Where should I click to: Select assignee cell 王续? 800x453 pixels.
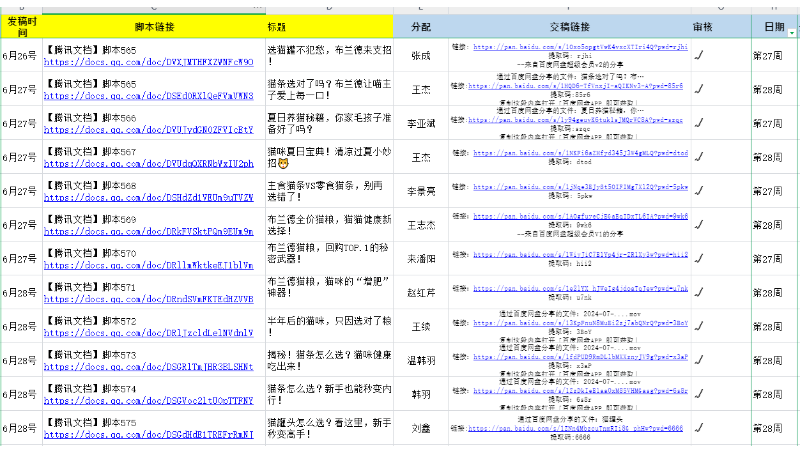421,326
